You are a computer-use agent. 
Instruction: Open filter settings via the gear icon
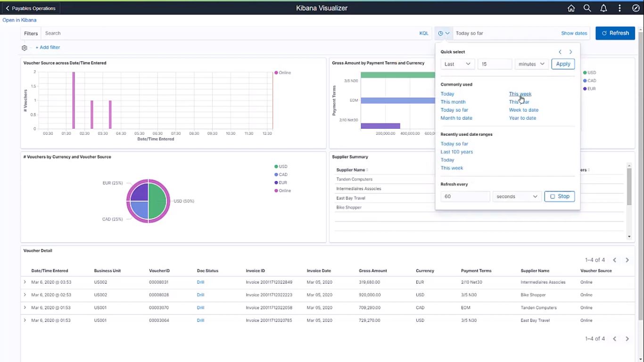(24, 47)
